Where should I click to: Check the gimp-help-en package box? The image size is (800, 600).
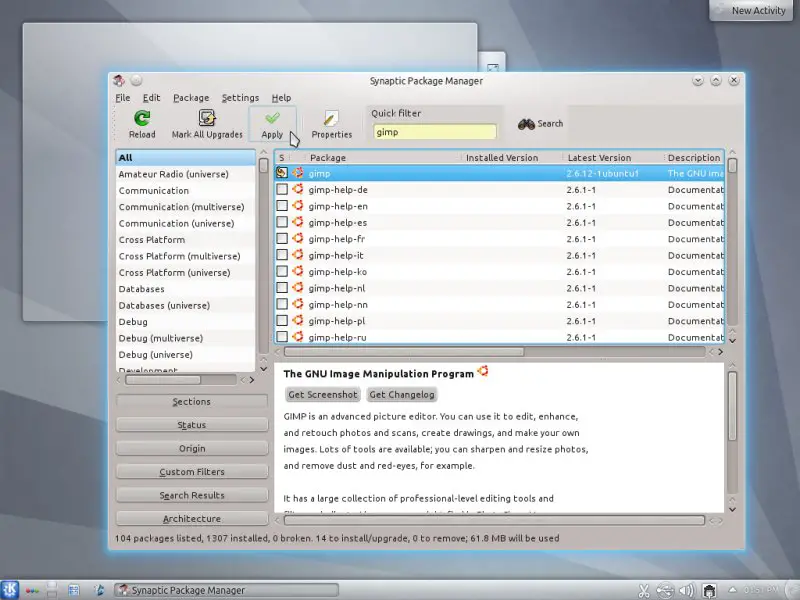coord(282,206)
